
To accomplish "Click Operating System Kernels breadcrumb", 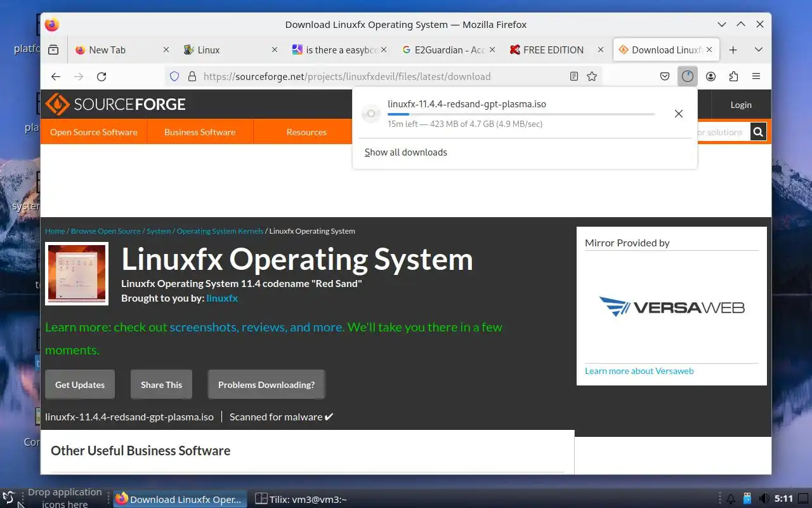I will pyautogui.click(x=220, y=231).
